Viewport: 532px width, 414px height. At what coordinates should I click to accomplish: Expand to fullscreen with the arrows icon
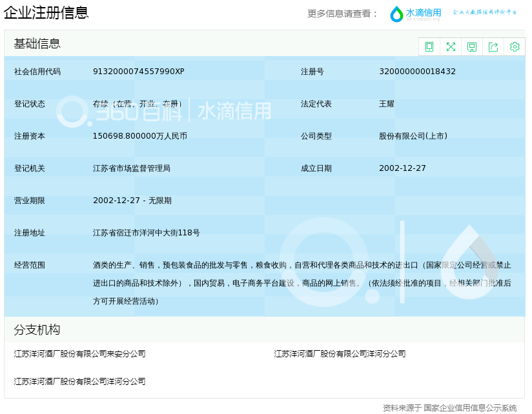(x=451, y=47)
